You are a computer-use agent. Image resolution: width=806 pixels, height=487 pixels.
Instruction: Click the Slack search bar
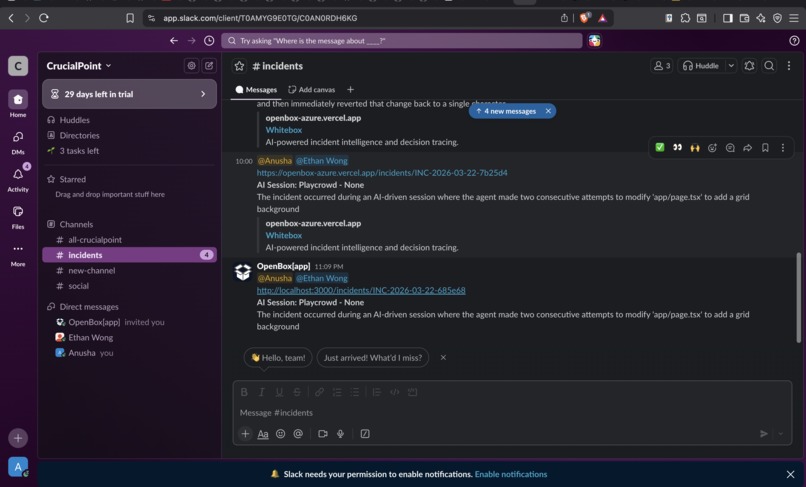(x=401, y=41)
